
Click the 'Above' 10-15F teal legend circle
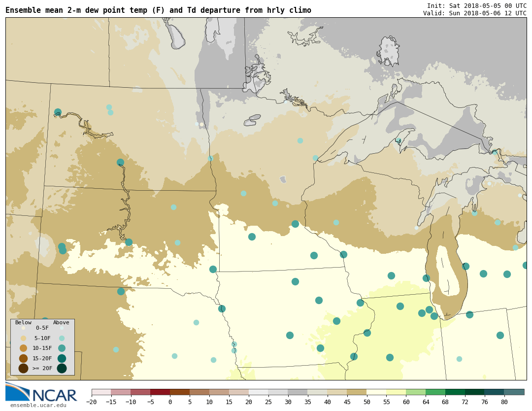[x=62, y=348]
